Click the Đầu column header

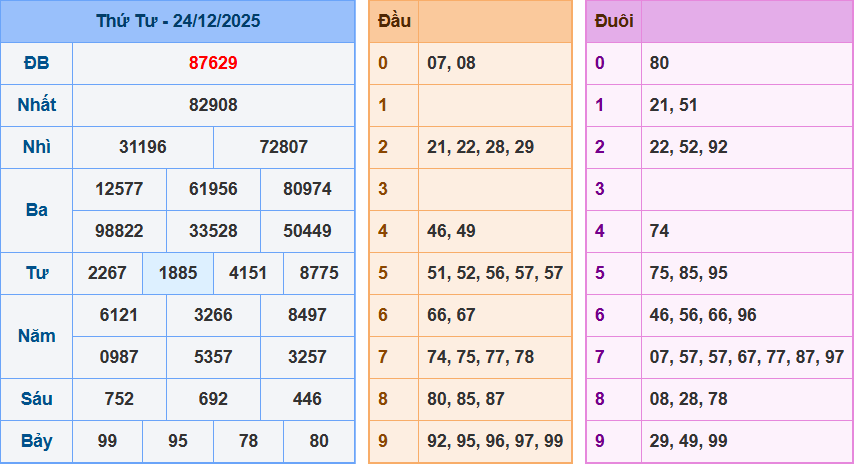point(393,21)
